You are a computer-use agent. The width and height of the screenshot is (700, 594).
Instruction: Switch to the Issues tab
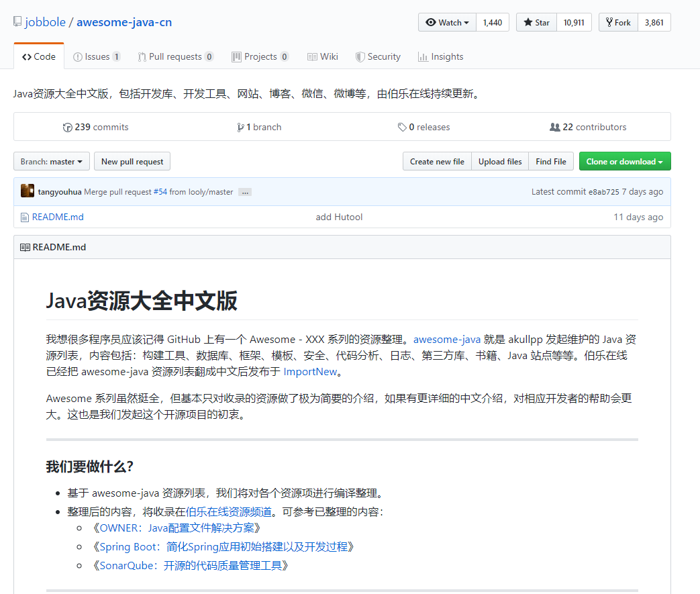pos(97,57)
